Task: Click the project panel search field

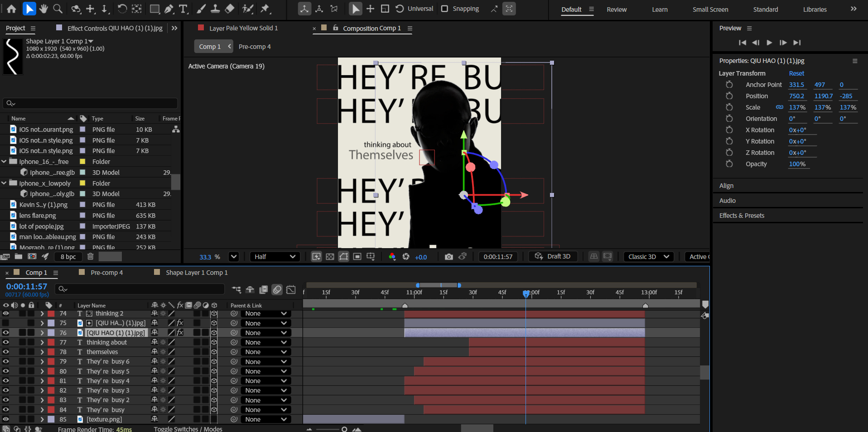Action: pos(91,103)
